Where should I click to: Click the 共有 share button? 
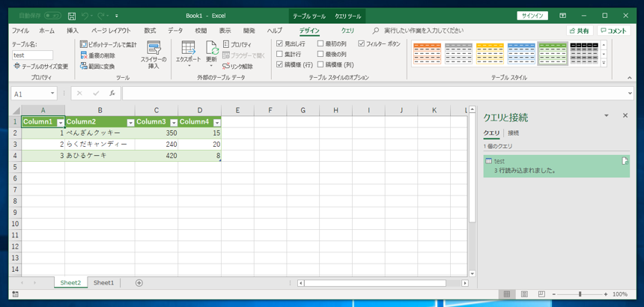(580, 31)
